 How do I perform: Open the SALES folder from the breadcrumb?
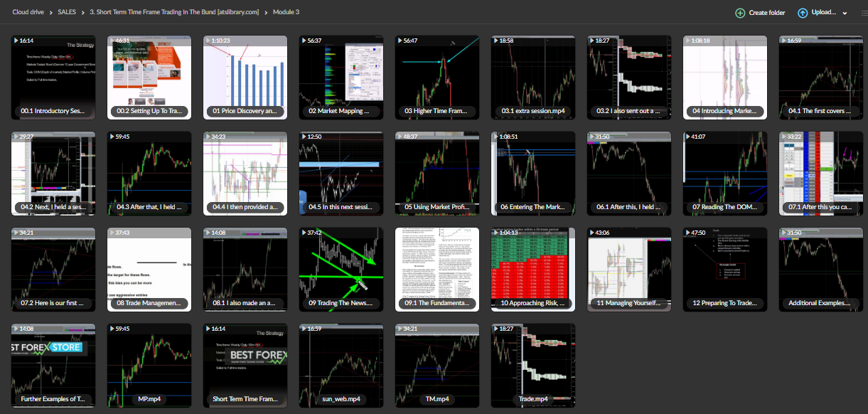[x=66, y=11]
